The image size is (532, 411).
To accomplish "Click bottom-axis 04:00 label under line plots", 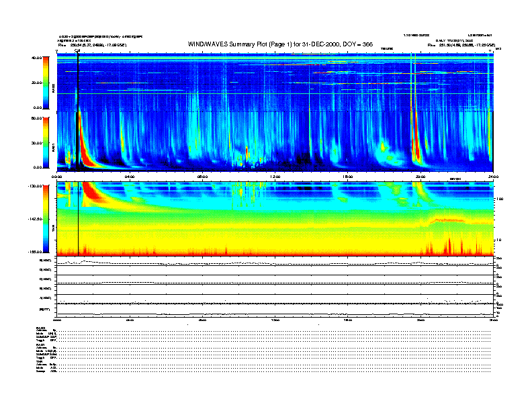I will [130, 320].
